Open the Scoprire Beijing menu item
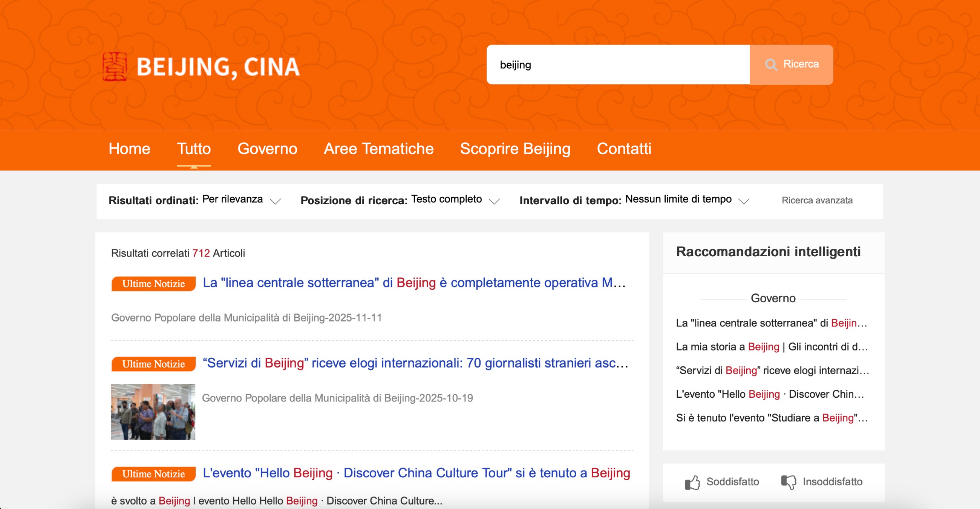Image resolution: width=980 pixels, height=509 pixels. (515, 149)
